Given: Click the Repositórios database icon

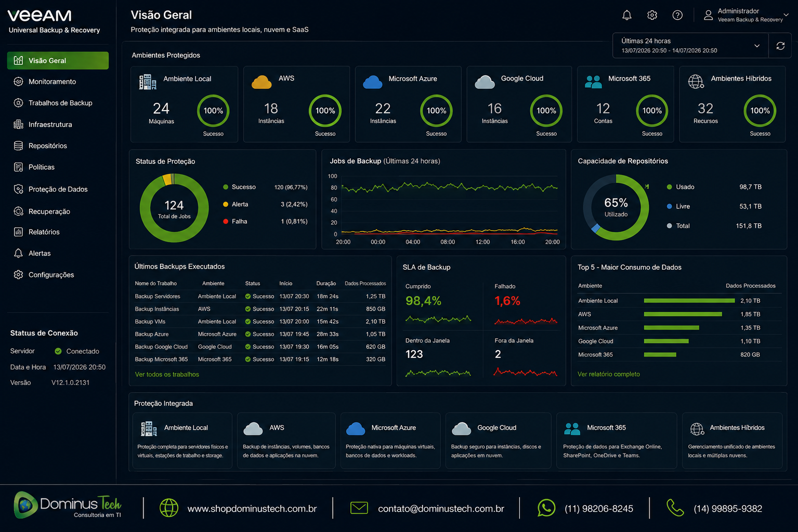Looking at the screenshot, I should click(x=18, y=145).
